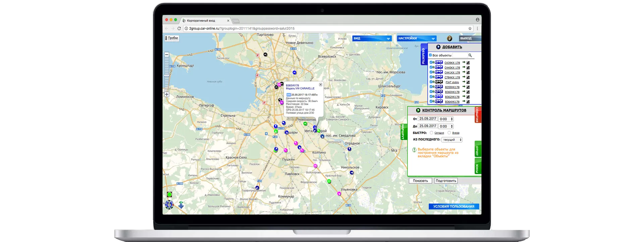Click the blue down arrow icon on the map
This screenshot has width=644, height=242.
[181, 205]
